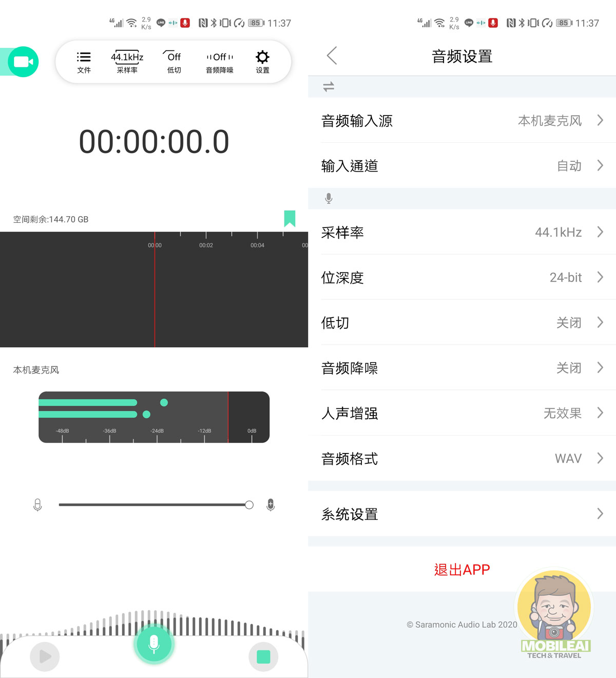
Task: Expand 音频降噪 chevron in settings
Action: tap(600, 368)
